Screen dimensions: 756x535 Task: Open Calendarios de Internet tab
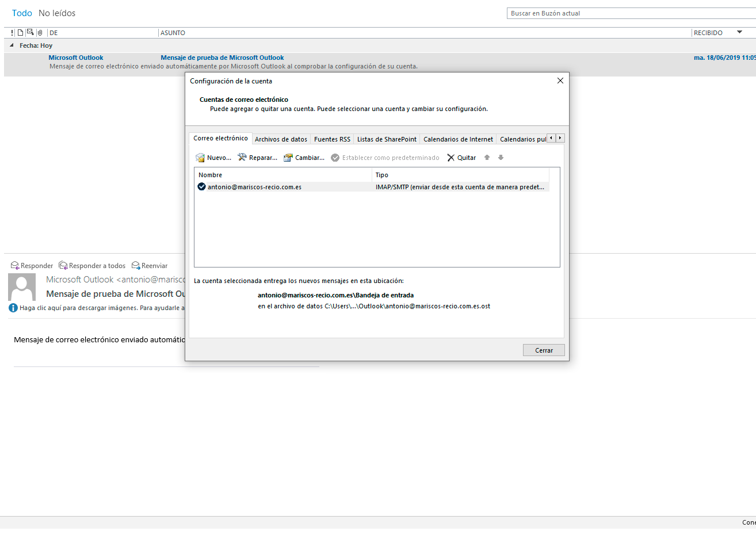(458, 139)
